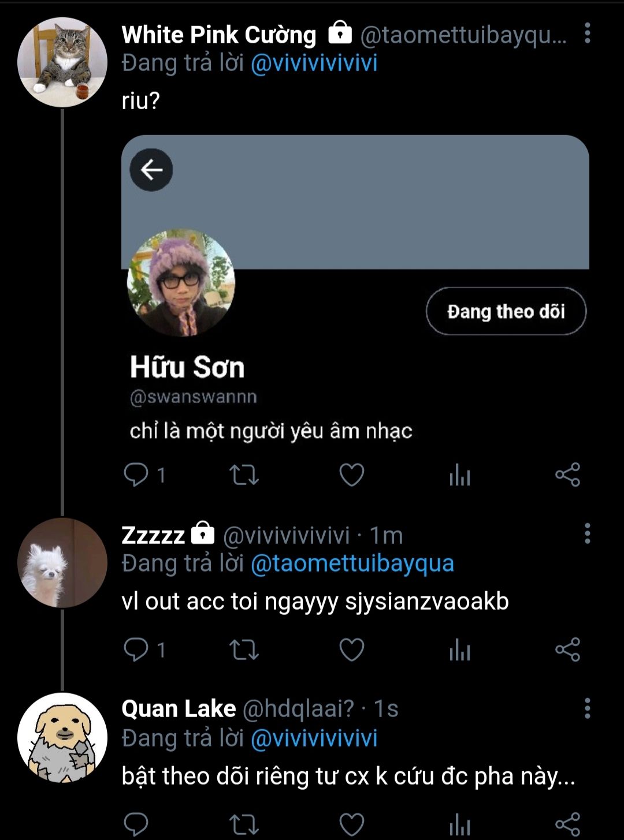This screenshot has width=624, height=840.
Task: Share White Pink Cường's tweet
Action: point(567,475)
